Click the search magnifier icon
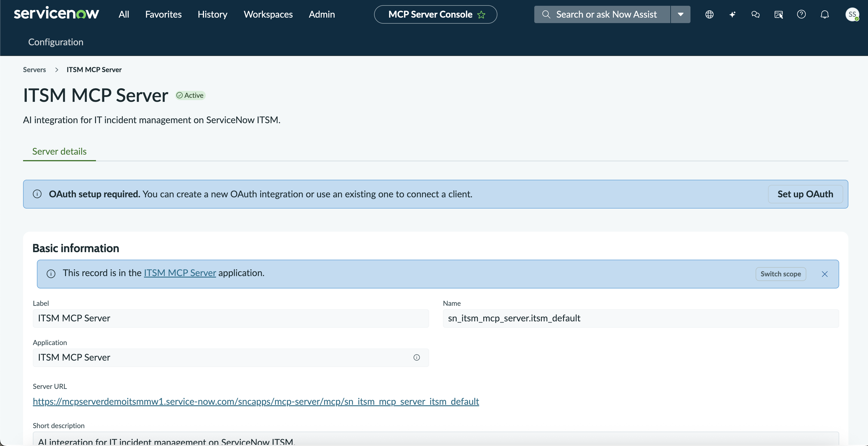The image size is (868, 446). point(546,14)
